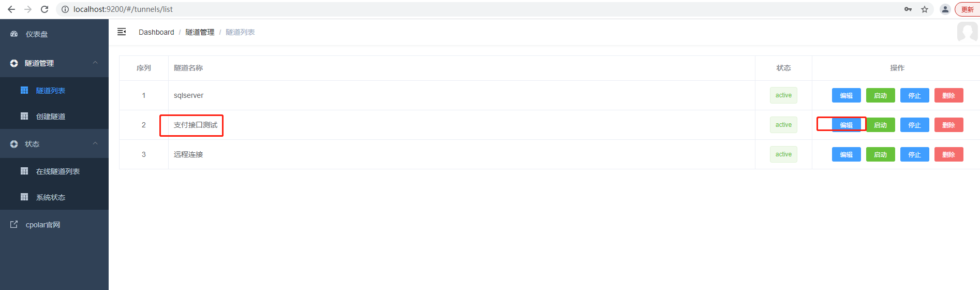Open the 仪表盘 dashboard icon
The height and width of the screenshot is (290, 980).
[x=14, y=34]
